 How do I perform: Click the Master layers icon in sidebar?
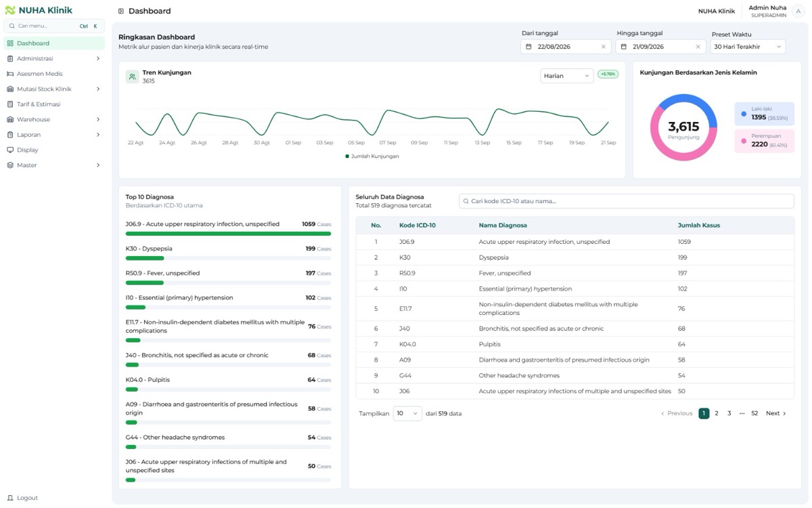click(10, 165)
